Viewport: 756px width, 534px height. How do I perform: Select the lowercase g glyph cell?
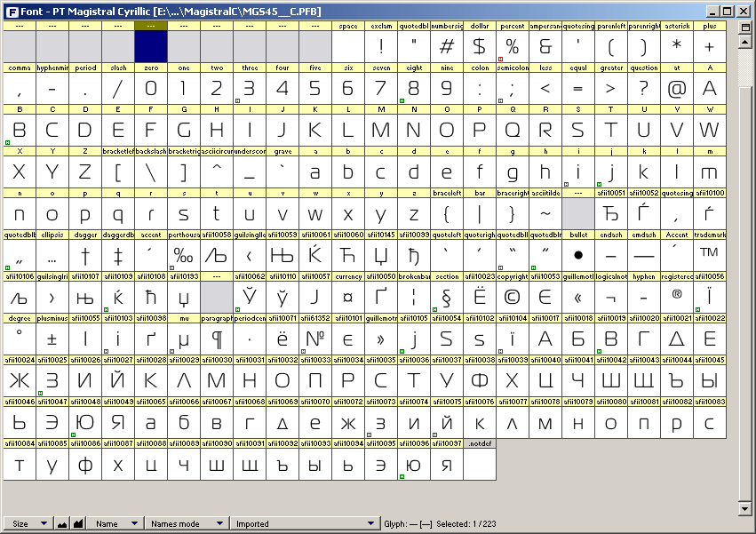click(513, 171)
